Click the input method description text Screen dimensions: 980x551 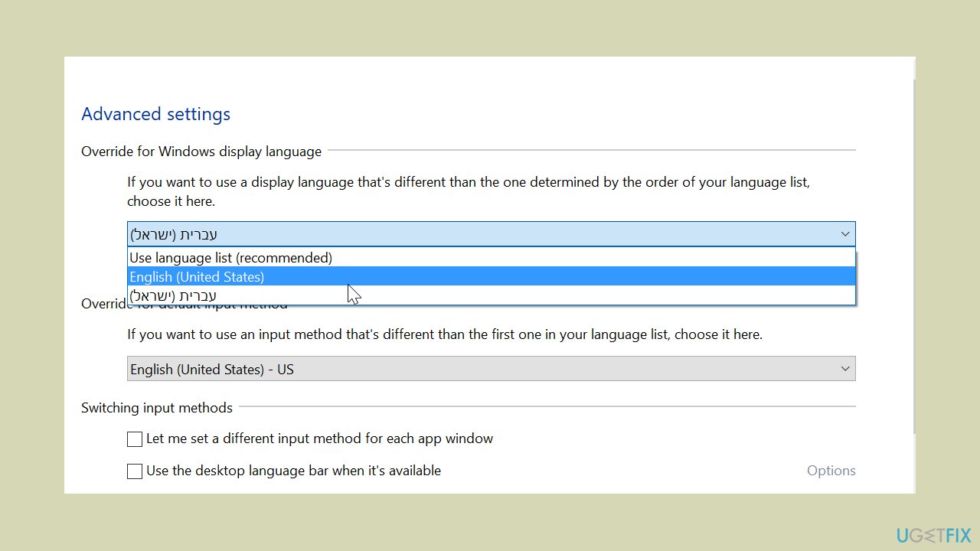[445, 334]
